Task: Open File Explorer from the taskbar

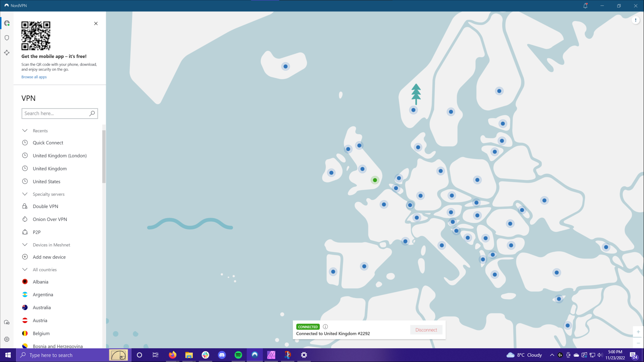Action: 189,355
